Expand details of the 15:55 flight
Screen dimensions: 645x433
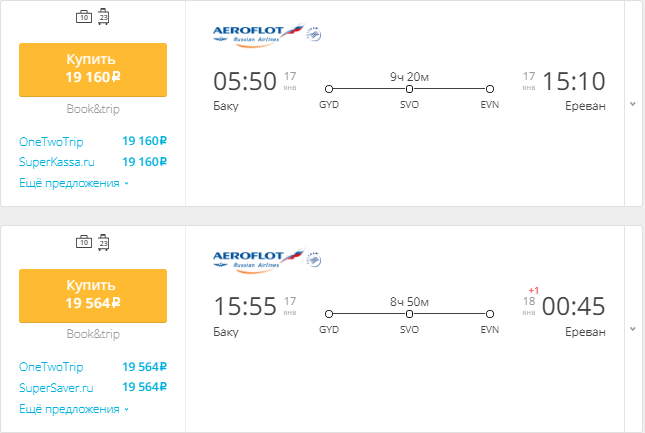(x=631, y=329)
